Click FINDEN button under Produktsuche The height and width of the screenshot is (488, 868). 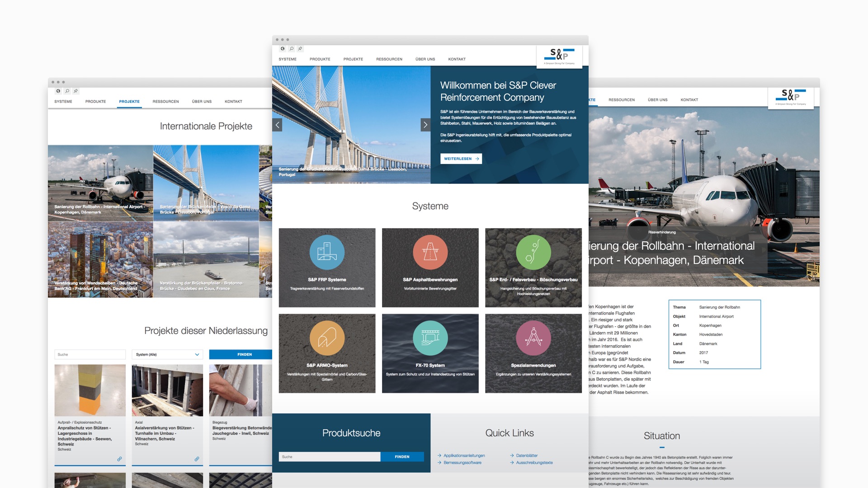click(x=402, y=457)
